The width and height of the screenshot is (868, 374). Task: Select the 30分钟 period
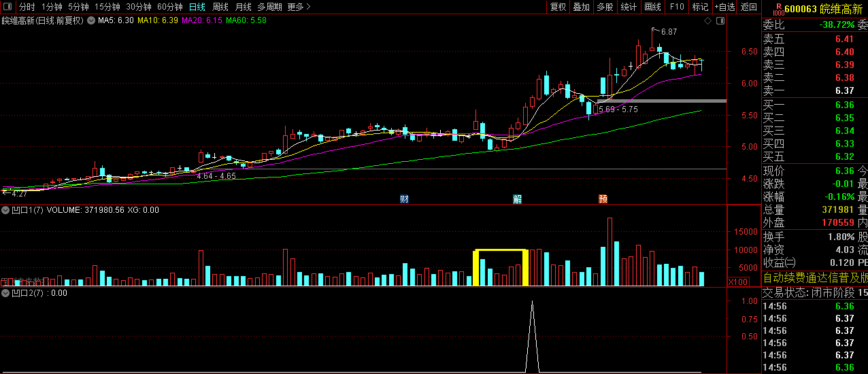(138, 7)
